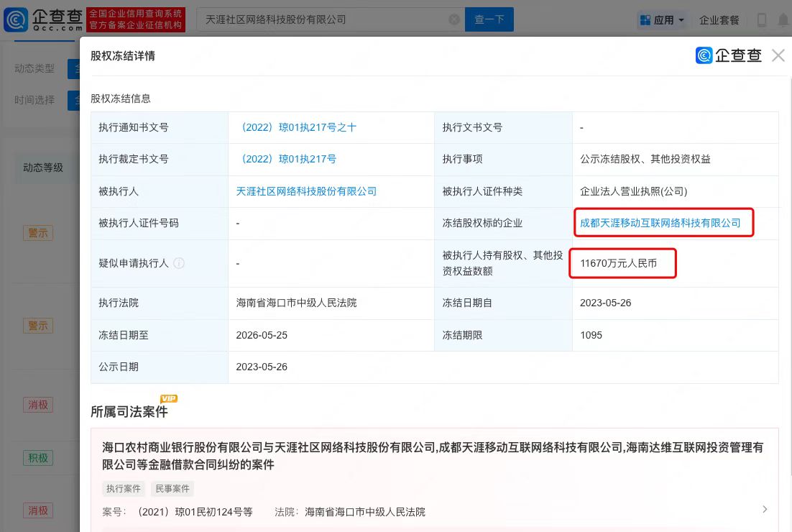Click the Qcc logo in the header

pos(43,19)
